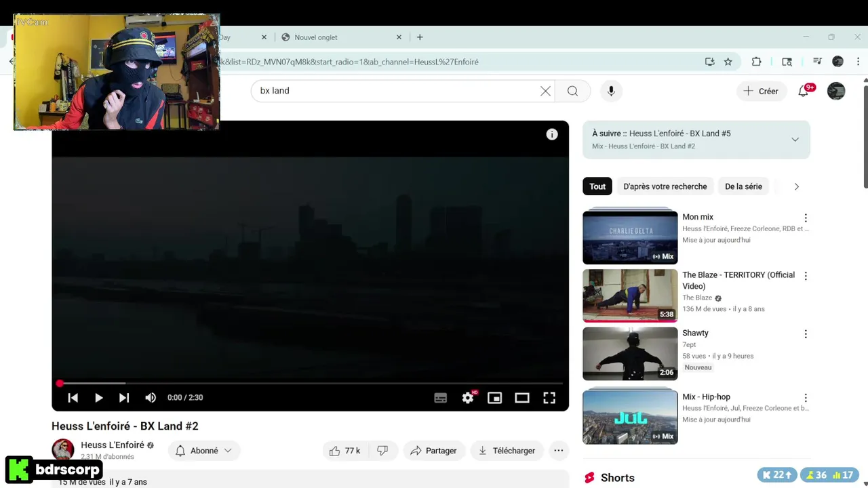Viewport: 868px width, 488px height.
Task: Select D'après votre recherche chip
Action: coord(665,186)
